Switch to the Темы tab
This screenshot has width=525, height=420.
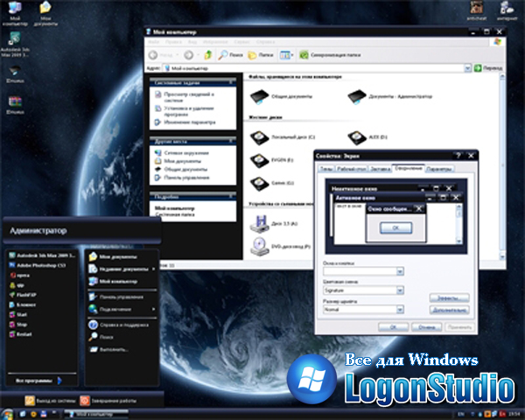pos(326,169)
